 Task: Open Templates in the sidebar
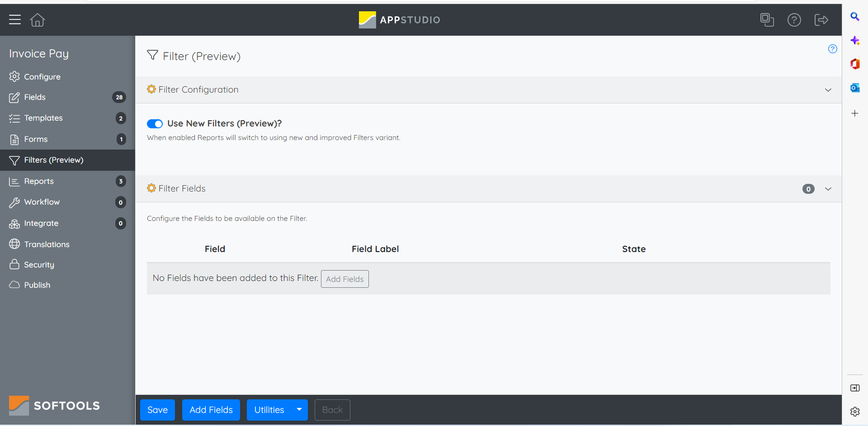click(x=67, y=118)
